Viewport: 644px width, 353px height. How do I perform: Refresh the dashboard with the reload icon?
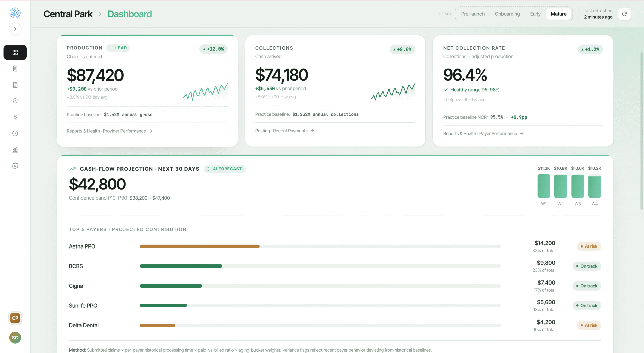(624, 14)
